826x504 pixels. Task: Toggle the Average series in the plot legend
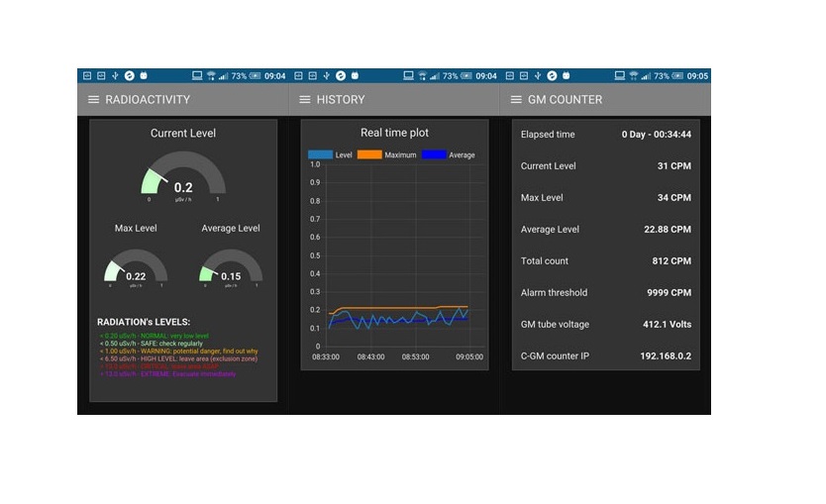point(449,154)
